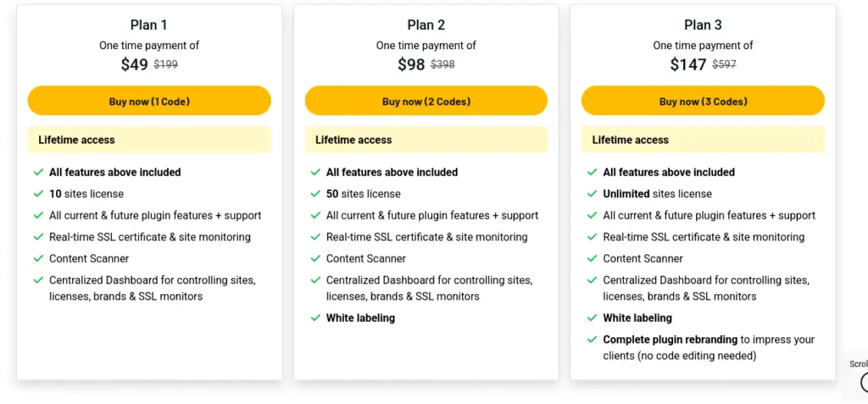
Task: Click the crossed-out $597 price
Action: click(x=724, y=64)
